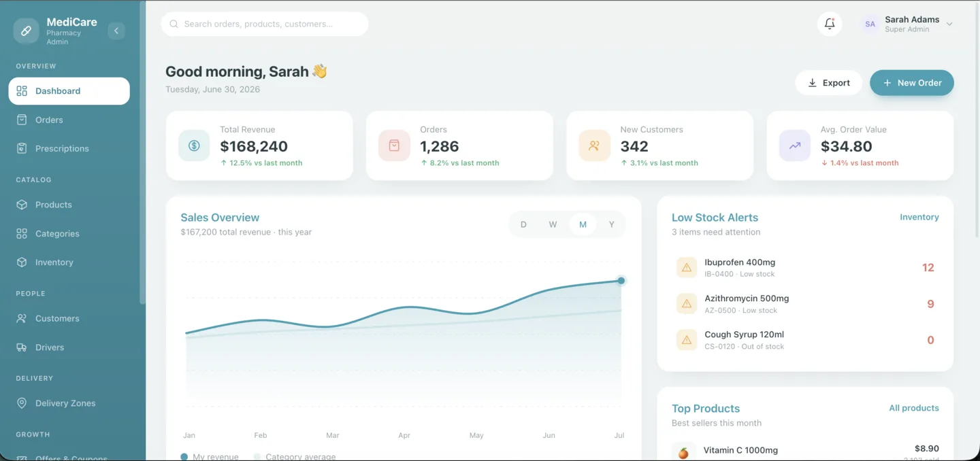
Task: Click the Azithromycin 500mg item name
Action: click(x=747, y=298)
